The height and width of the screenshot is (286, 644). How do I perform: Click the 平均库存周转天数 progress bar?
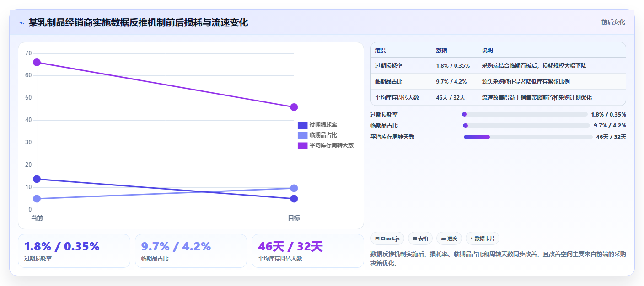528,137
